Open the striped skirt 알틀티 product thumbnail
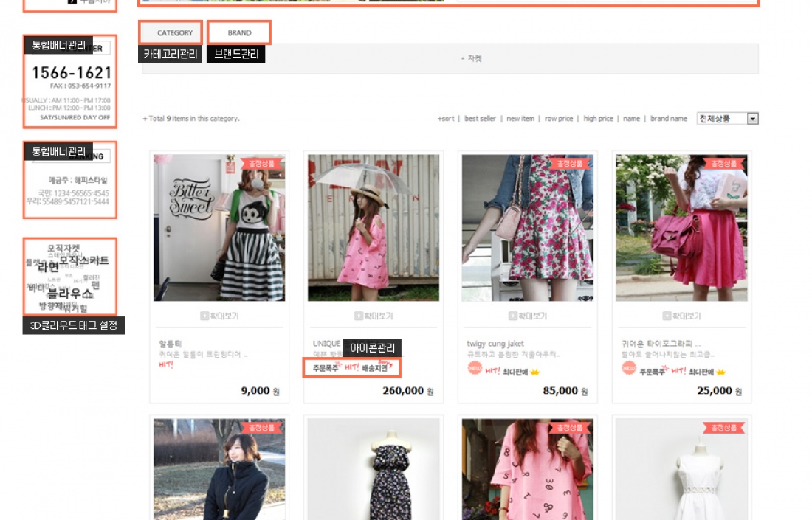The height and width of the screenshot is (520, 812). click(x=219, y=227)
